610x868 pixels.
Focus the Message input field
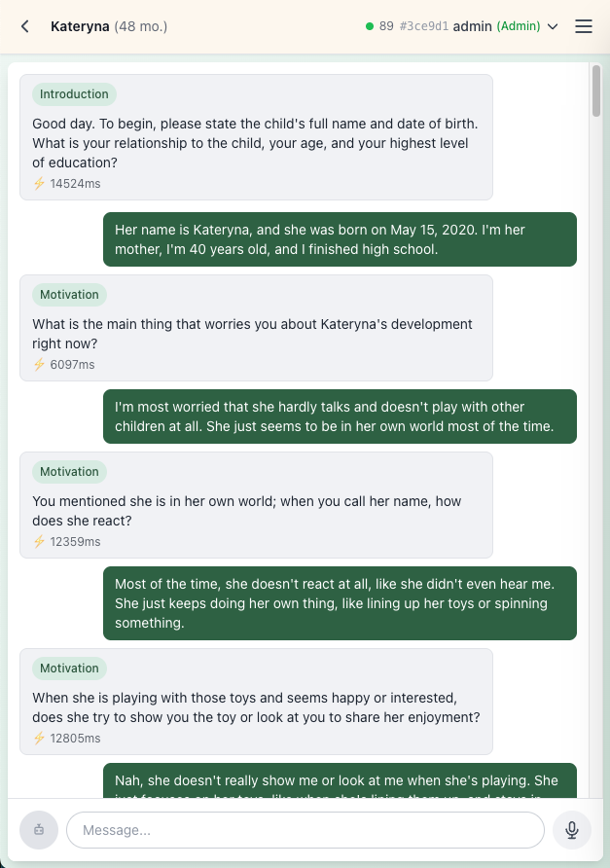[x=305, y=830]
